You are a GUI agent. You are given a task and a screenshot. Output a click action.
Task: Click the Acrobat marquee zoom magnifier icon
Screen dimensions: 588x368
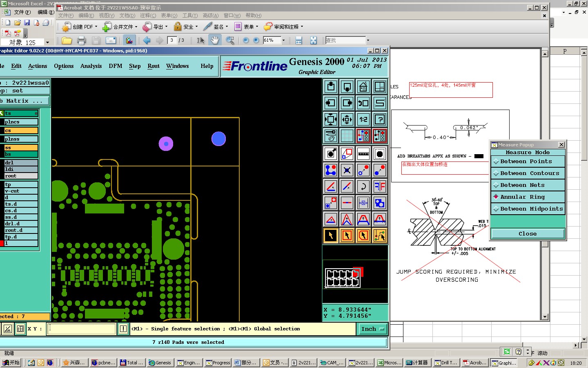(230, 40)
